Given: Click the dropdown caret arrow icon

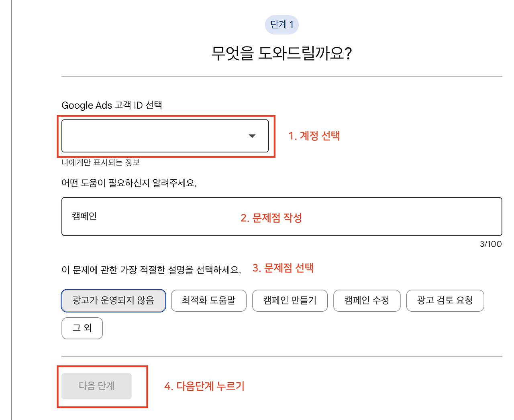Looking at the screenshot, I should click(x=252, y=136).
